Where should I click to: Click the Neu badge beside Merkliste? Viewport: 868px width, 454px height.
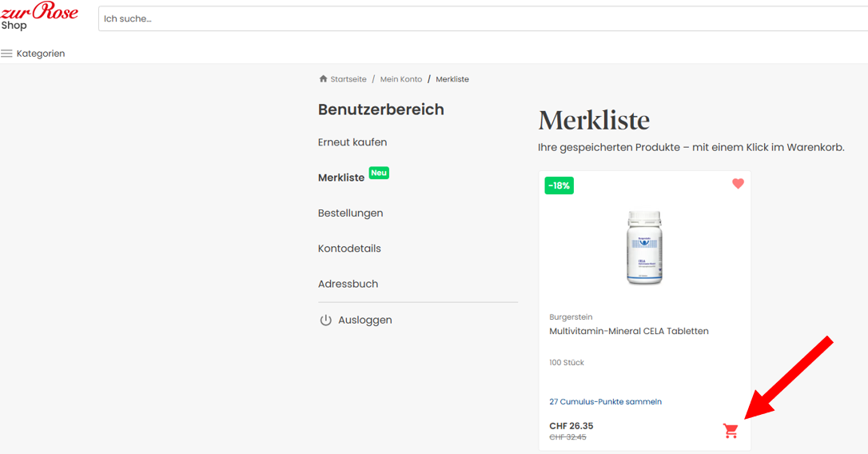pyautogui.click(x=379, y=173)
